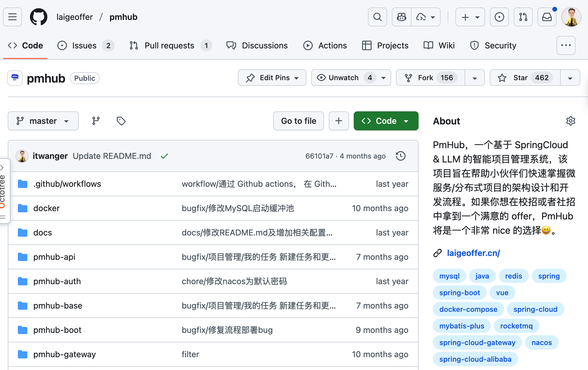Open the pmhub-gateway folder

click(65, 354)
